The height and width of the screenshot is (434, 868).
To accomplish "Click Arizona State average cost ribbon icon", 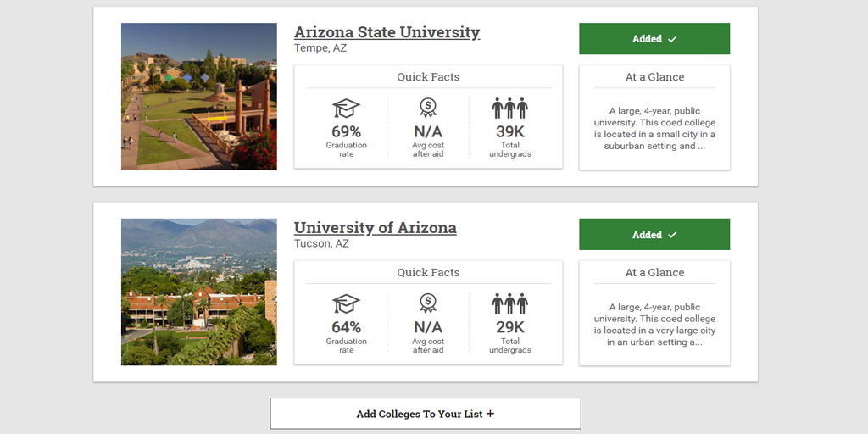I will coord(428,108).
